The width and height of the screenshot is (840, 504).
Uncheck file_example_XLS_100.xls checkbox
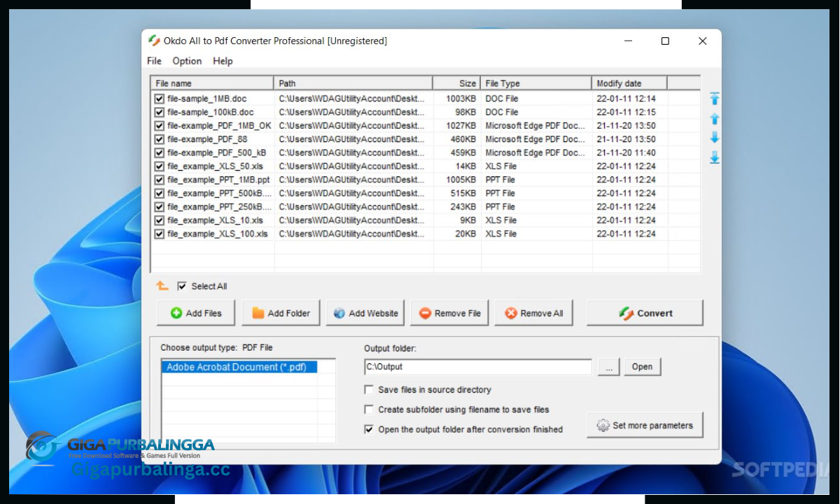160,234
